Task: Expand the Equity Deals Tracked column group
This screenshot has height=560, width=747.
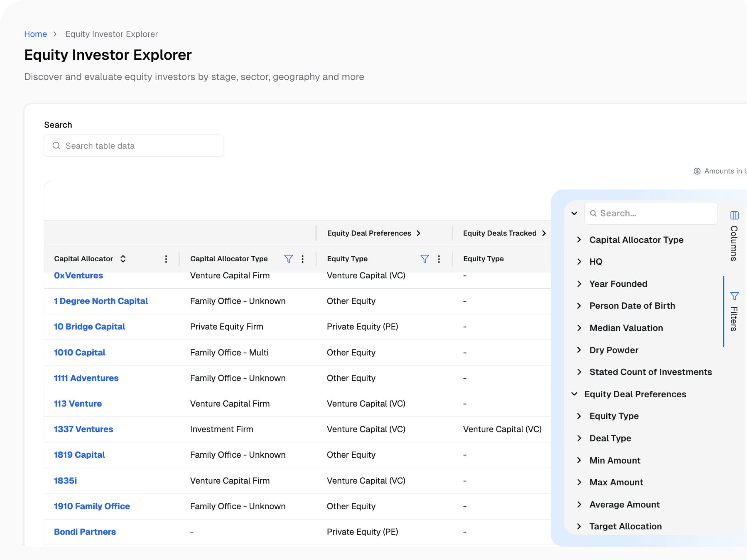Action: tap(544, 233)
